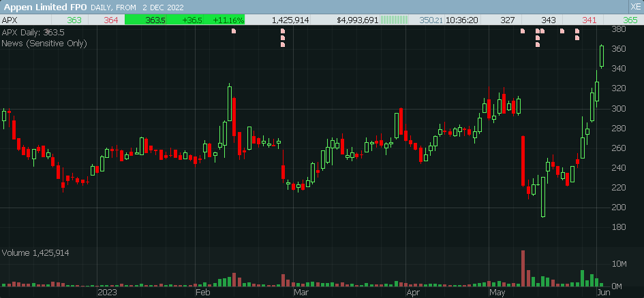This screenshot has height=298, width=644.
Task: Open the lone mid-February news document icon
Action: coord(234,31)
